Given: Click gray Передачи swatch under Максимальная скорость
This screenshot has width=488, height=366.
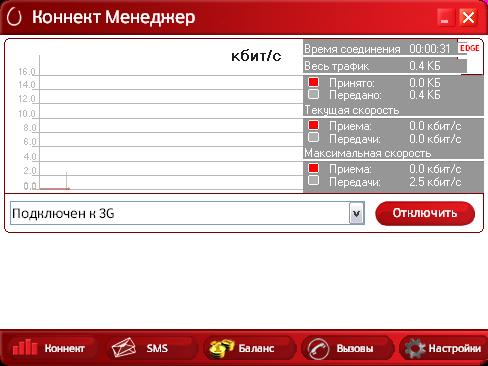Looking at the screenshot, I should (x=313, y=180).
